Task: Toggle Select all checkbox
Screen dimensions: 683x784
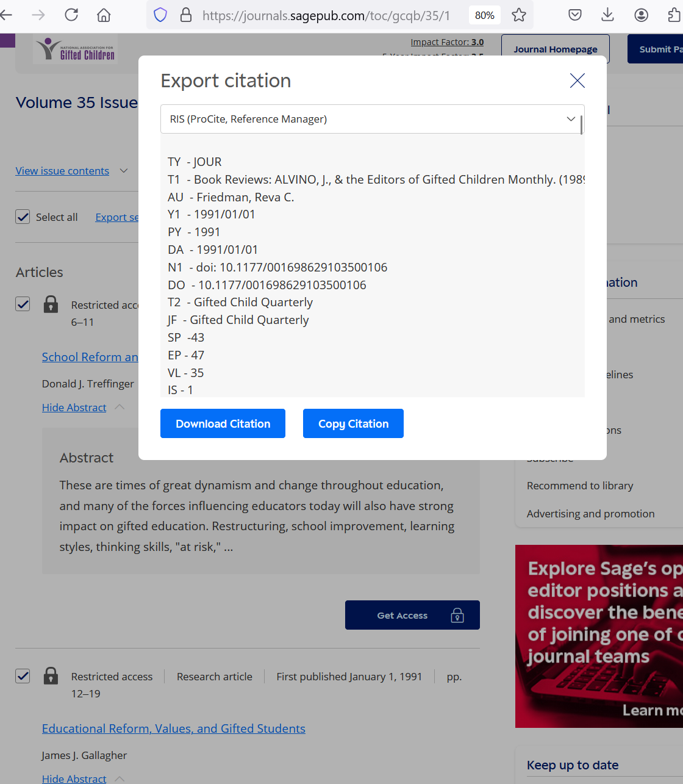Action: click(23, 217)
